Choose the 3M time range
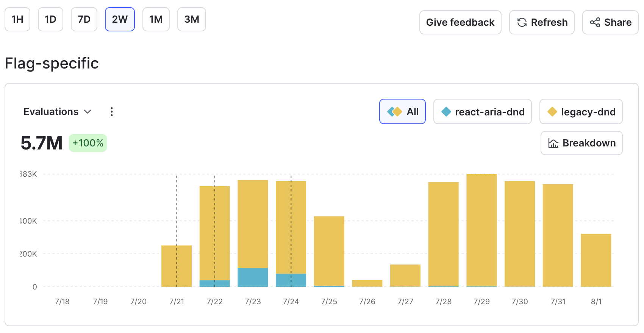Image resolution: width=644 pixels, height=333 pixels. [x=191, y=19]
